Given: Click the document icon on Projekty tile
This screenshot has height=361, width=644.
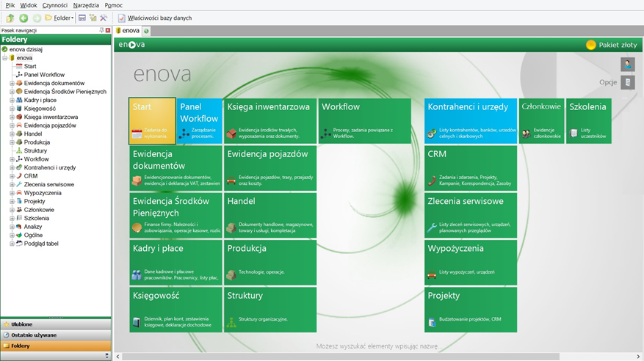Looking at the screenshot, I should pyautogui.click(x=432, y=322).
